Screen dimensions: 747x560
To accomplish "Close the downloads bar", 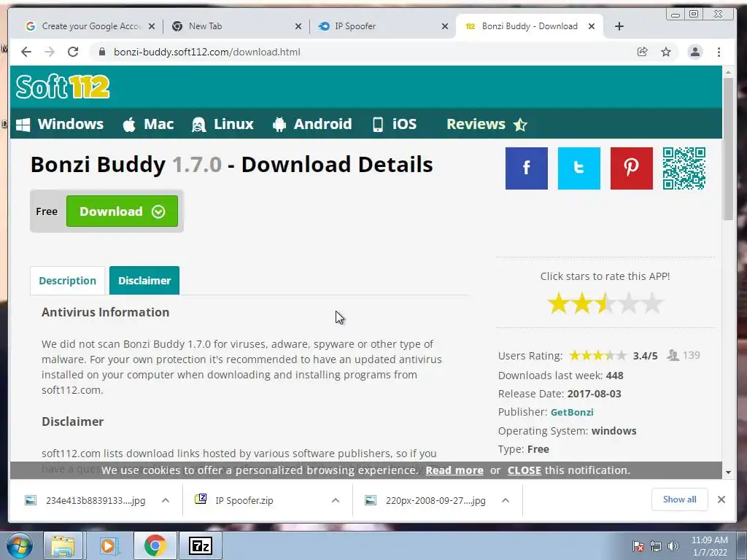I will [721, 499].
